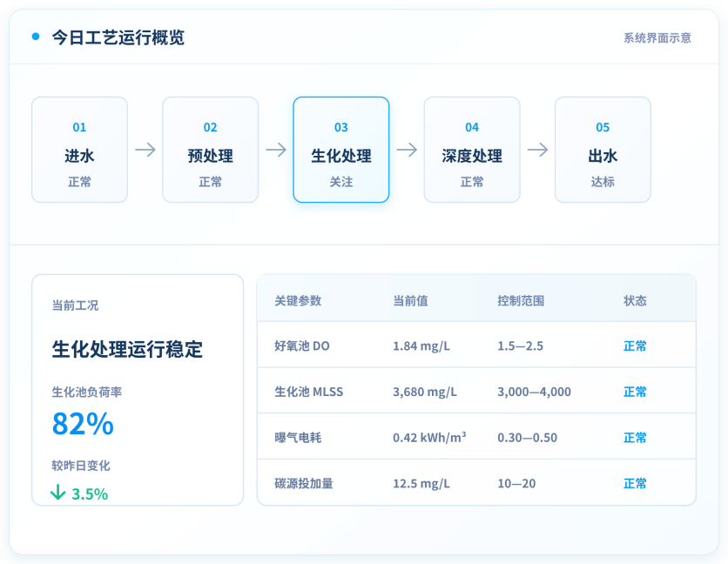Image resolution: width=728 pixels, height=564 pixels.
Task: Click the 系统界面示意 label
Action: [657, 37]
